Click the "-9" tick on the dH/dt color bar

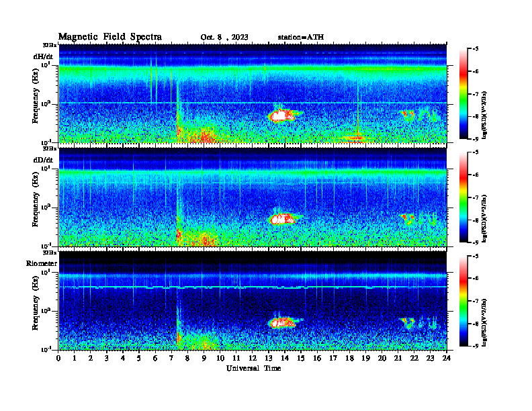476,139
